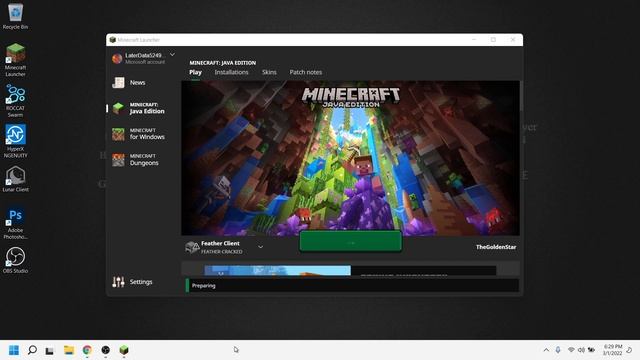This screenshot has width=640, height=360.
Task: Switch to the Patch notes tab
Action: [306, 72]
